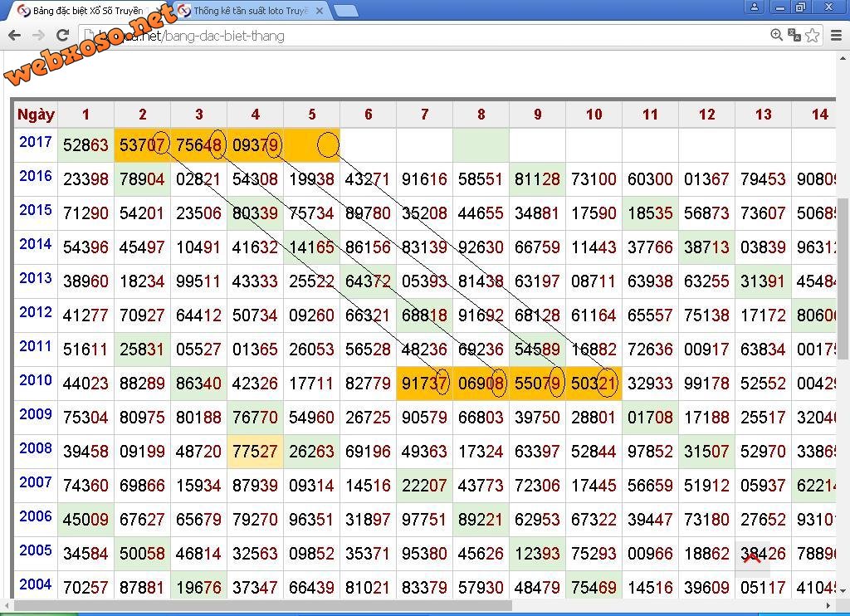Click cell 71290 in 2015 row

85,213
